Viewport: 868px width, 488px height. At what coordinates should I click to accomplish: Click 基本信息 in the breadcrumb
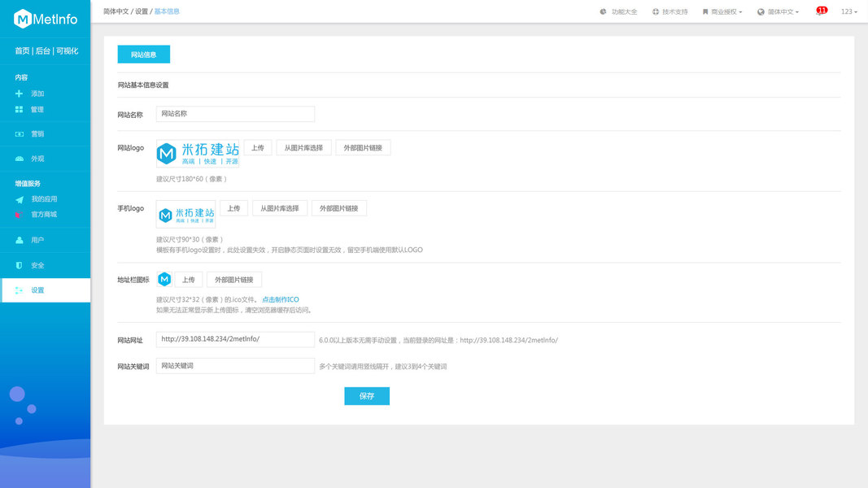[x=167, y=11]
